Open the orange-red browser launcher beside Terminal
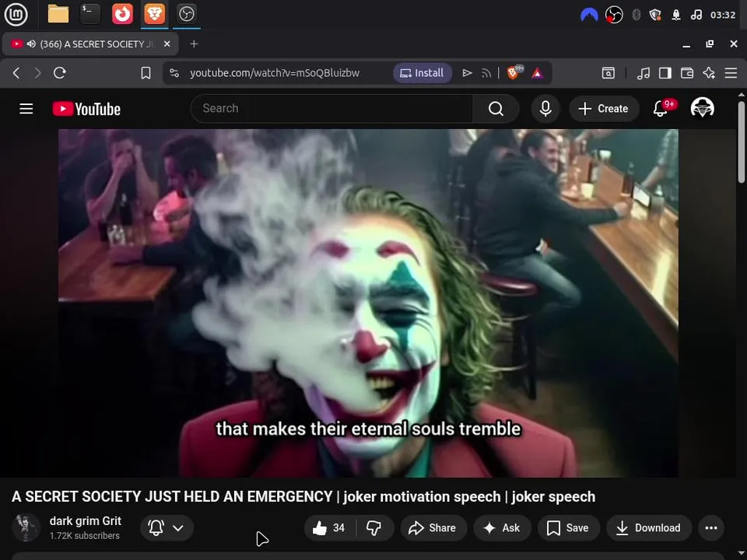This screenshot has width=747, height=560. (122, 14)
